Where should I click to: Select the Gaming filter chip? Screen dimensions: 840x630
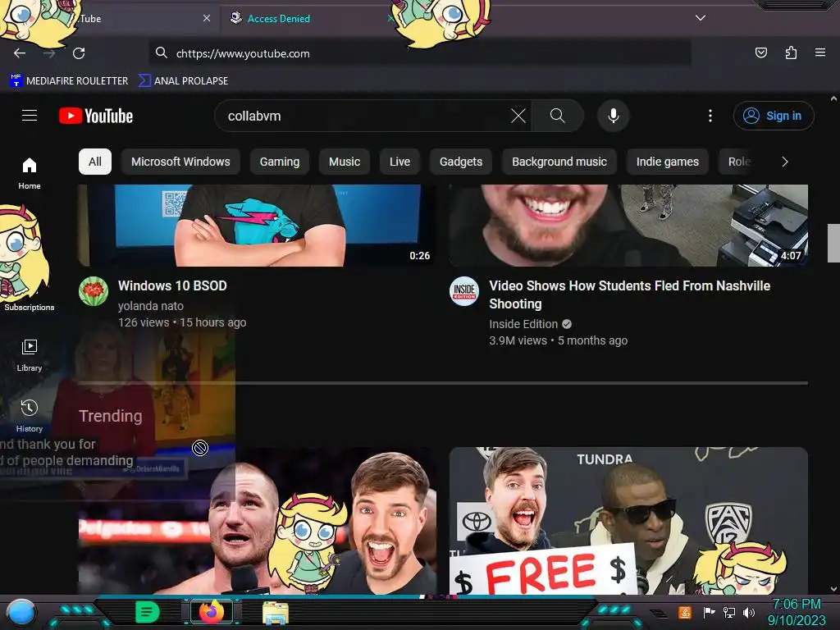(280, 162)
